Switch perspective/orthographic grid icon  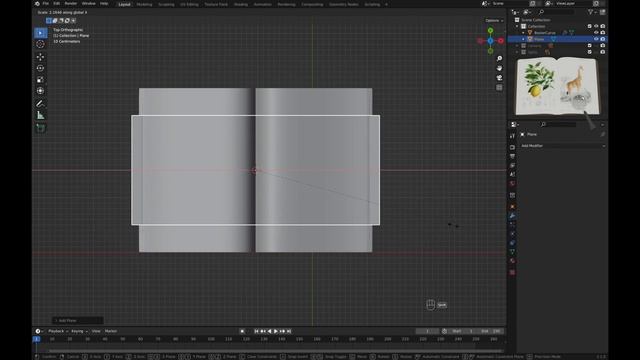pos(499,88)
